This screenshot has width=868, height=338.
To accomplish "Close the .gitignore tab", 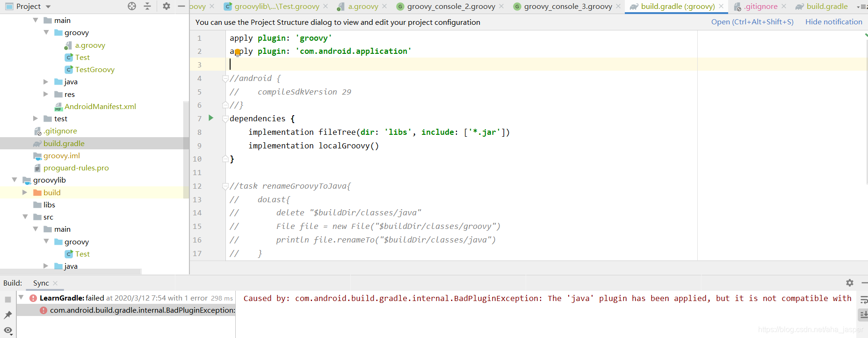I will pyautogui.click(x=784, y=6).
